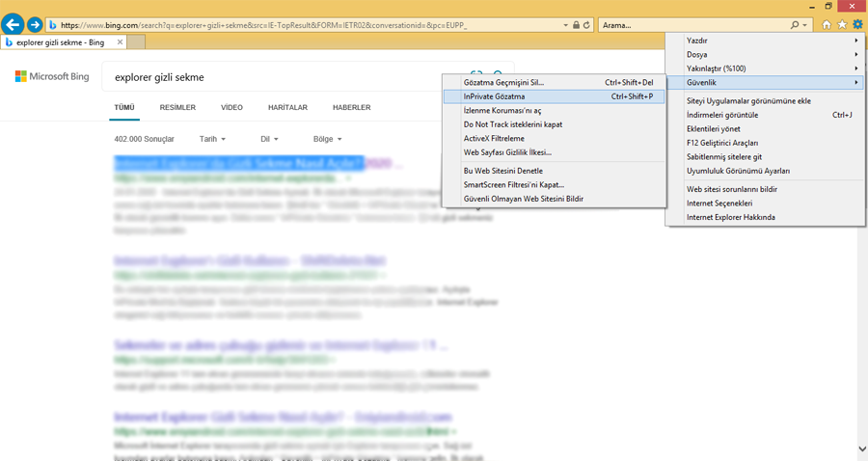Click the search magnifier in the Arama box
The image size is (868, 461).
click(x=795, y=25)
